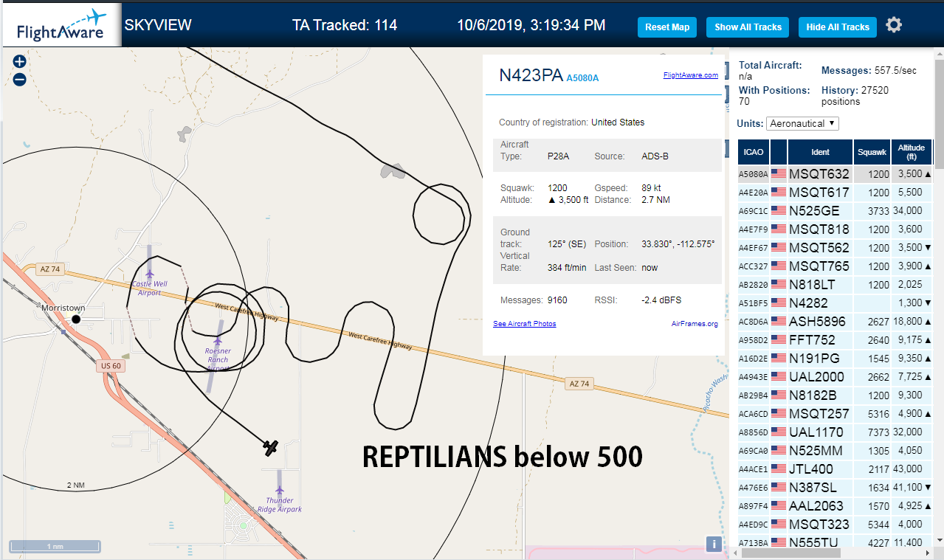Zoom out on the map
This screenshot has width=944, height=560.
coord(20,80)
